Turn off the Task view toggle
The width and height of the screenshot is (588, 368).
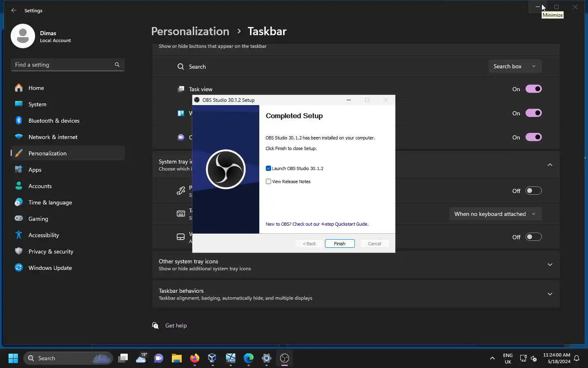pos(533,89)
